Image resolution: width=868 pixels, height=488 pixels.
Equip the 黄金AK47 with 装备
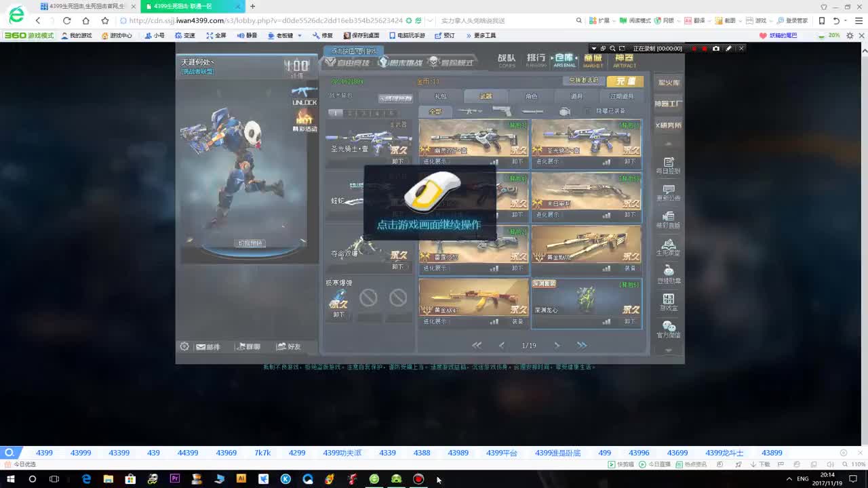(517, 322)
